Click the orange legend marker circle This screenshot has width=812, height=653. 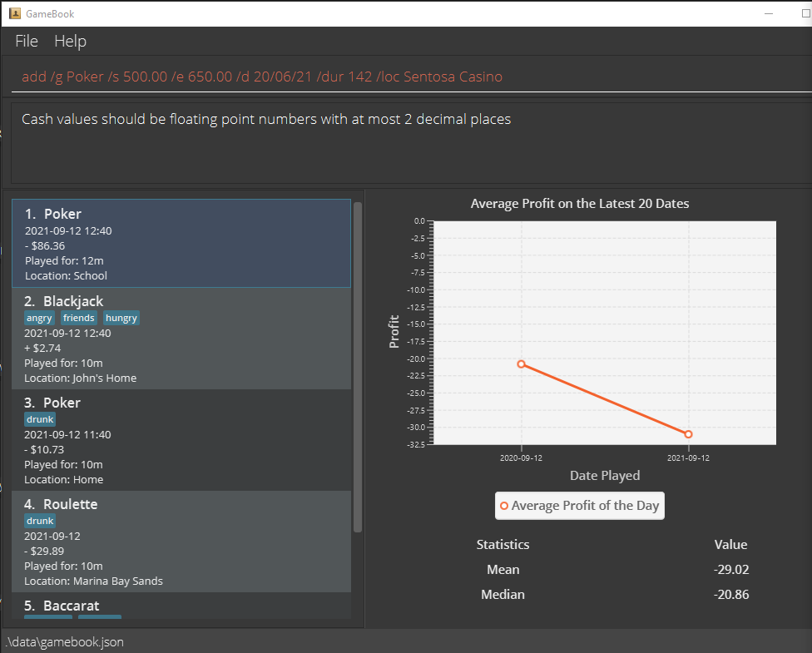504,506
